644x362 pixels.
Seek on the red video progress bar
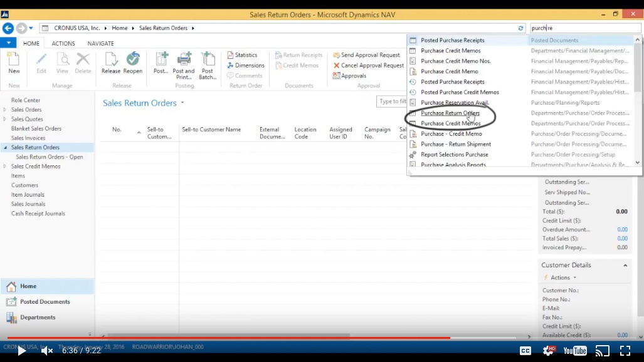coord(322,338)
